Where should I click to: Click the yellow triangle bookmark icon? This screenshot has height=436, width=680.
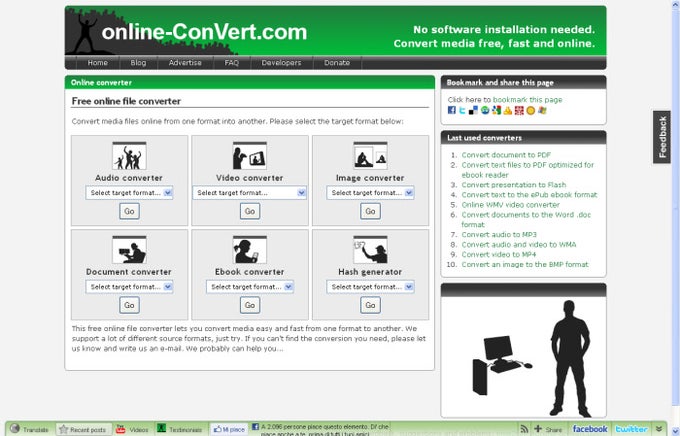pos(507,110)
